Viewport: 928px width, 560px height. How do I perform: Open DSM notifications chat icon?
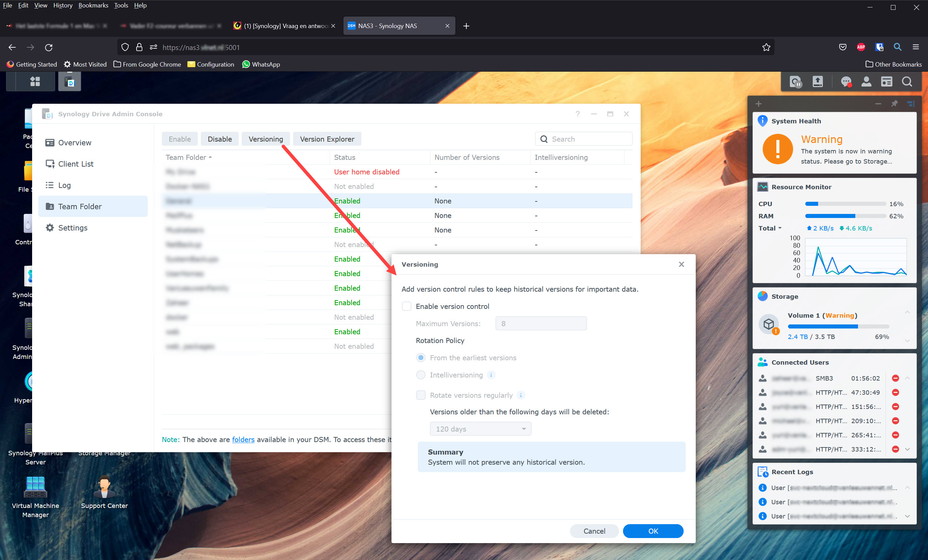point(846,82)
